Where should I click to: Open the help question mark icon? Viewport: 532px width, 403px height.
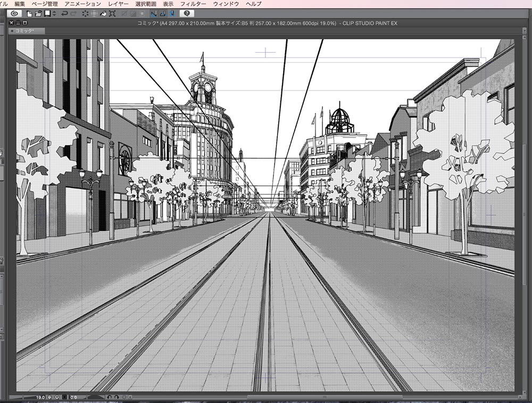point(187,13)
